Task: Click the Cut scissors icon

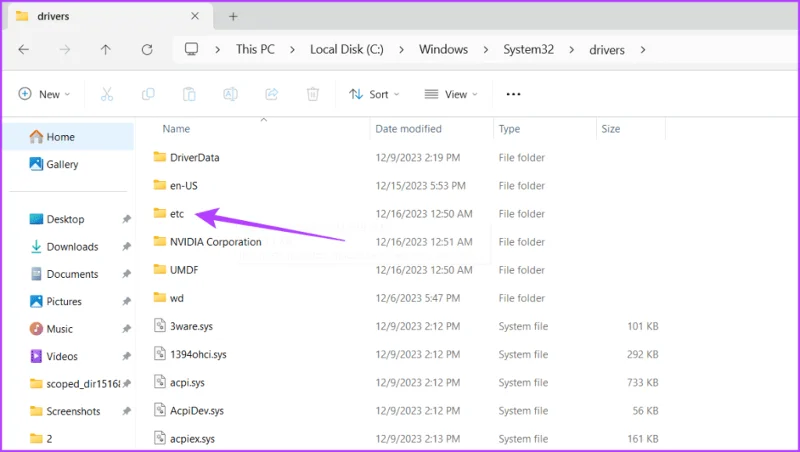Action: tap(107, 94)
